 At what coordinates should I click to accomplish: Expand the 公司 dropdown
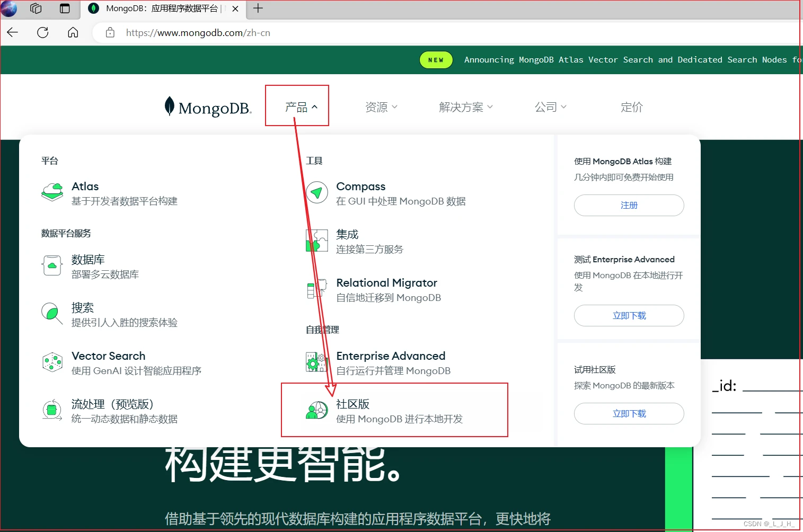point(550,107)
